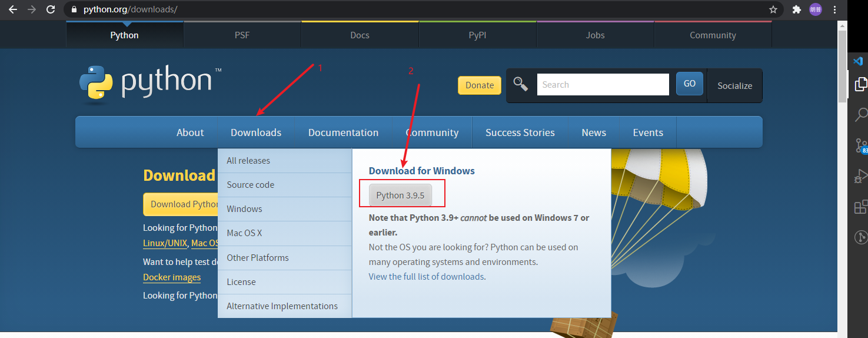Click the yellow Donate button

480,85
